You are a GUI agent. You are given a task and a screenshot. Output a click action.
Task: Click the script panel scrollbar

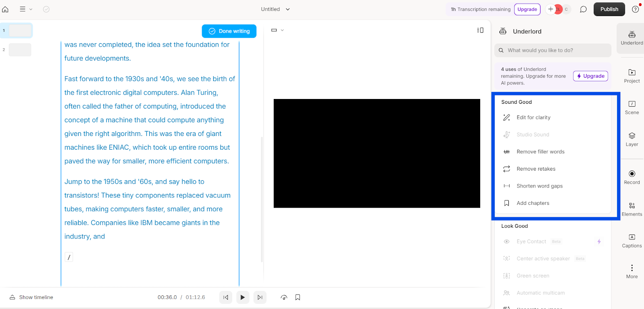coord(262,199)
